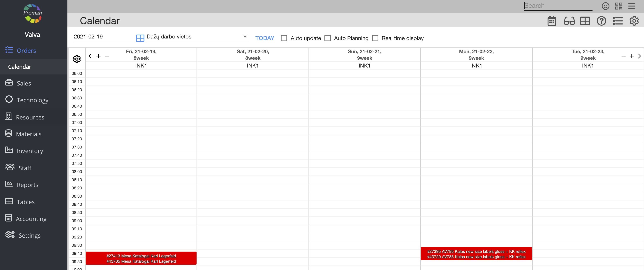The image size is (644, 270).
Task: Go to previous days with left chevron
Action: (x=90, y=56)
